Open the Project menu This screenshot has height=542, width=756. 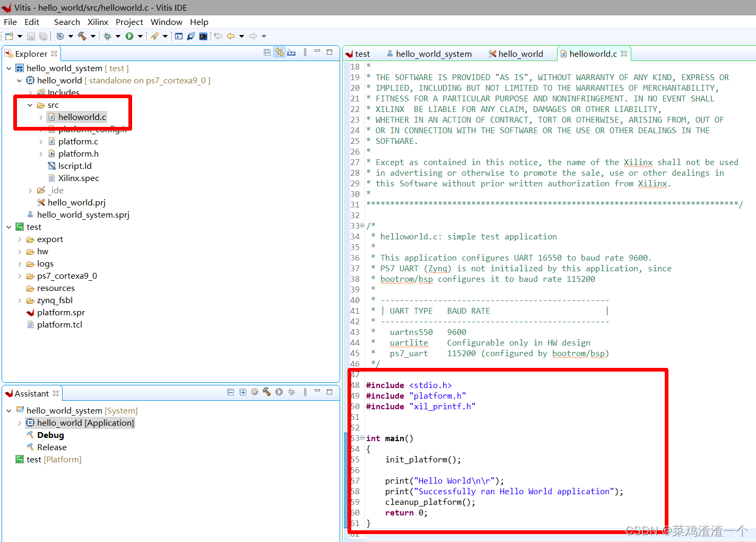tap(129, 22)
